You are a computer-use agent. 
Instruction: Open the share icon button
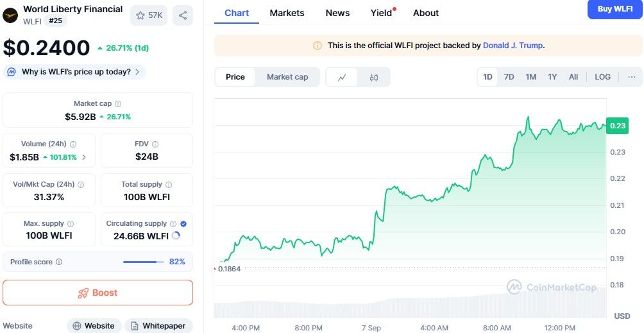pyautogui.click(x=183, y=15)
